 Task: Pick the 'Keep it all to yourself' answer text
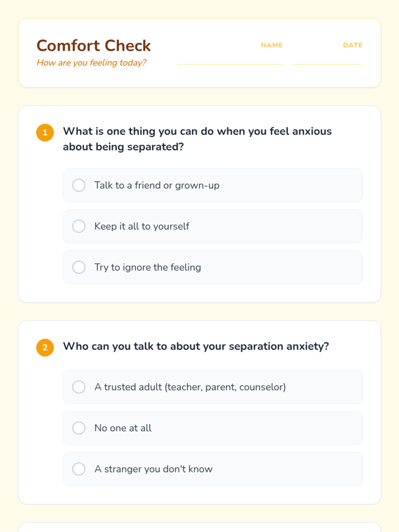pos(142,226)
